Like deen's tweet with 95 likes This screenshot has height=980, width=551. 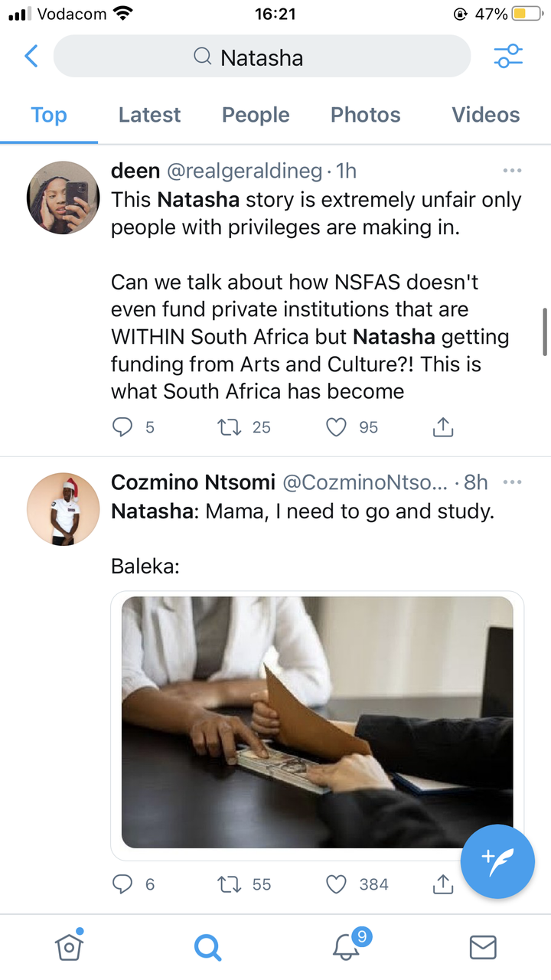click(x=337, y=427)
